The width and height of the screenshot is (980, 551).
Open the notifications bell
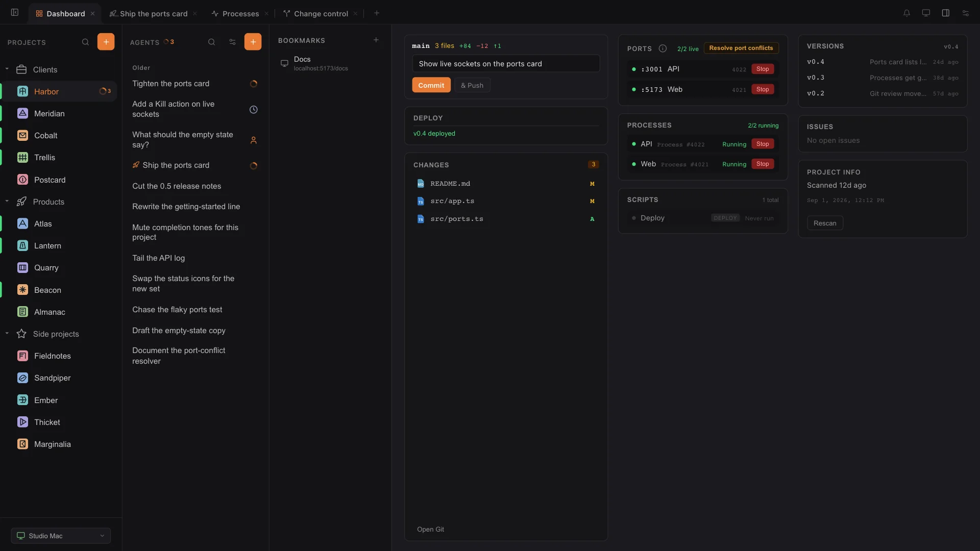[906, 13]
